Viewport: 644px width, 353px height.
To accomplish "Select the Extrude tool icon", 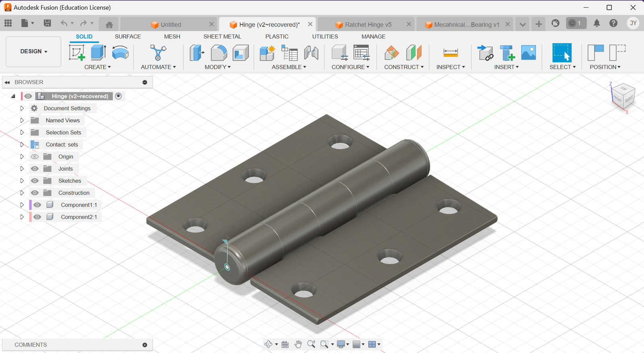I will pyautogui.click(x=98, y=53).
